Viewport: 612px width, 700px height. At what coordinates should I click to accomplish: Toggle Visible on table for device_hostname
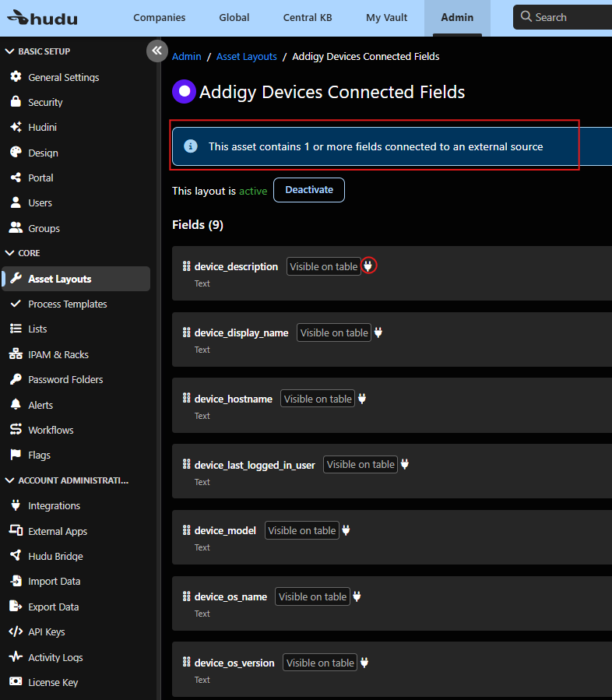[x=317, y=398]
